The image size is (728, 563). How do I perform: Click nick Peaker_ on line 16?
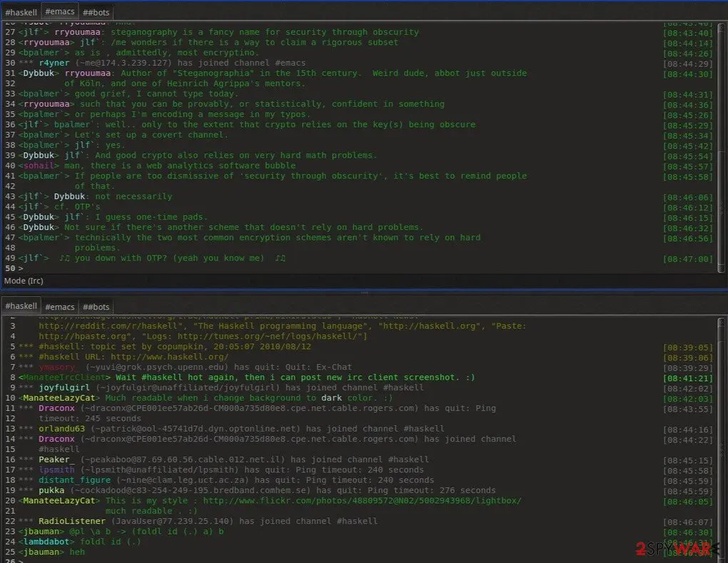tap(56, 459)
